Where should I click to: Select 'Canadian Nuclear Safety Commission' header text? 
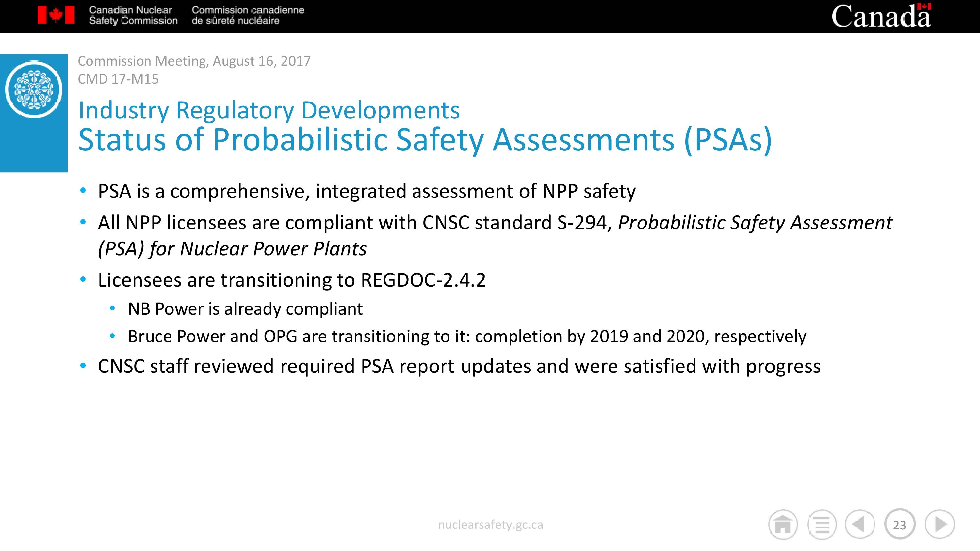coord(133,15)
